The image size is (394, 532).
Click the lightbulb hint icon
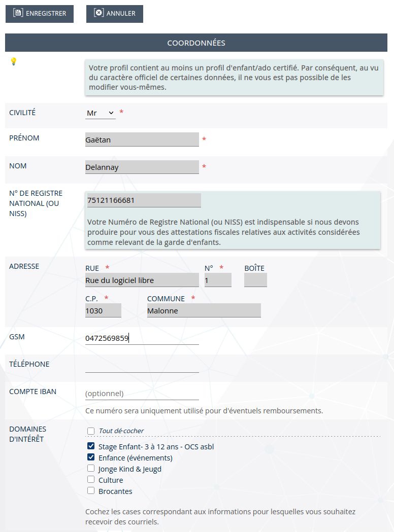click(x=13, y=61)
